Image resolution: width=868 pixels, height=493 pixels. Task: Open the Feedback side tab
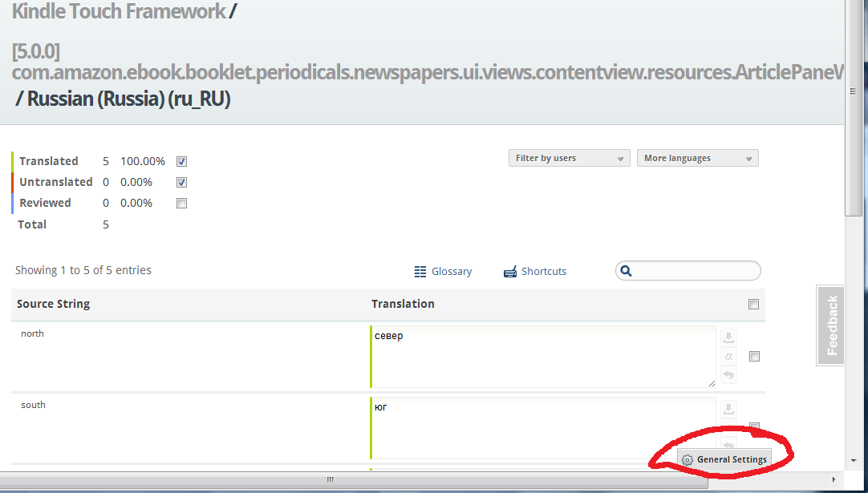coord(830,325)
